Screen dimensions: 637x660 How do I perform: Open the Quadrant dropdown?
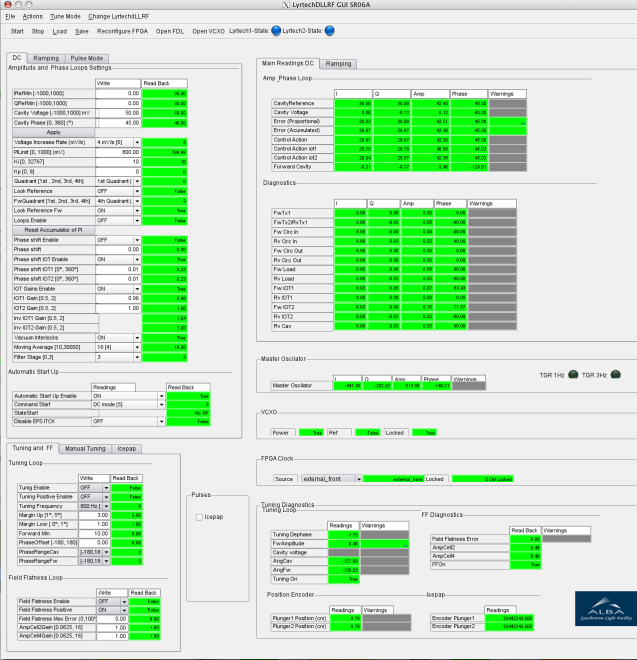(118, 181)
